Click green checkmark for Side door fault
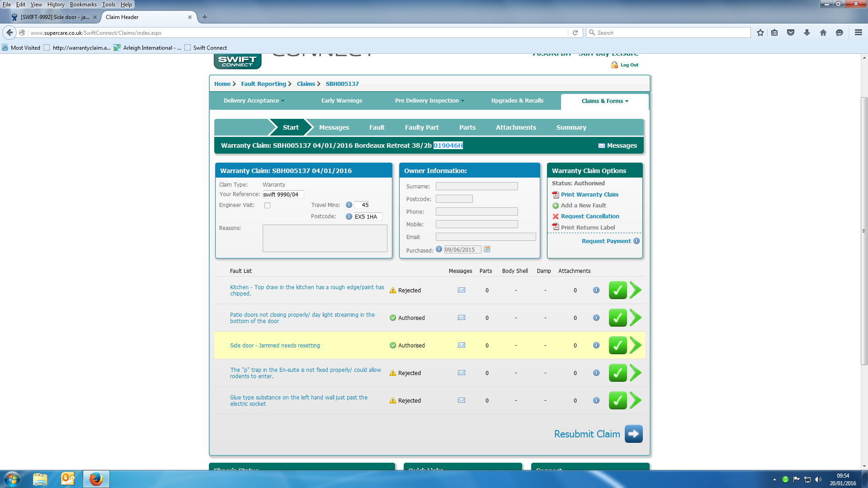 618,345
